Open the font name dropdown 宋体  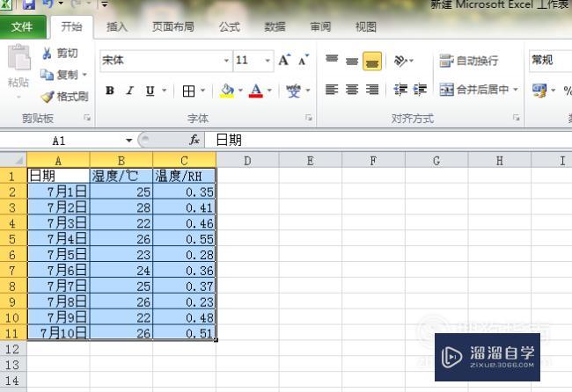(226, 60)
